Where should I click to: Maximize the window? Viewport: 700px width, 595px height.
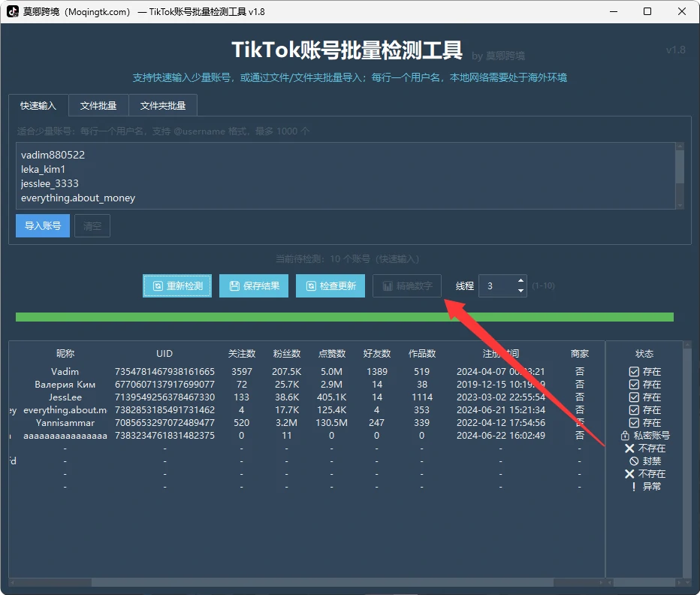(x=647, y=11)
